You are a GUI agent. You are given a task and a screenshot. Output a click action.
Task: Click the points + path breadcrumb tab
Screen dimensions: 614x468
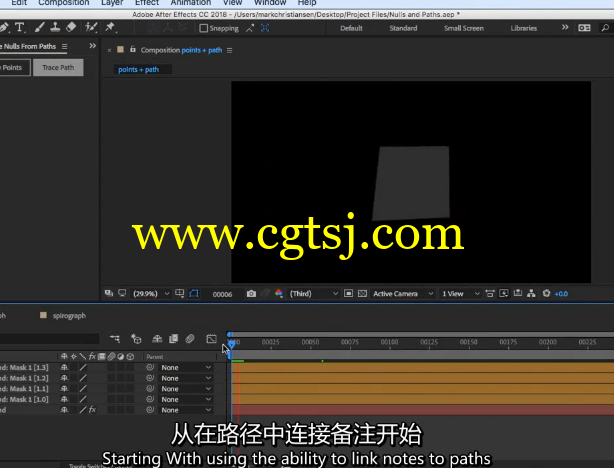coord(139,69)
